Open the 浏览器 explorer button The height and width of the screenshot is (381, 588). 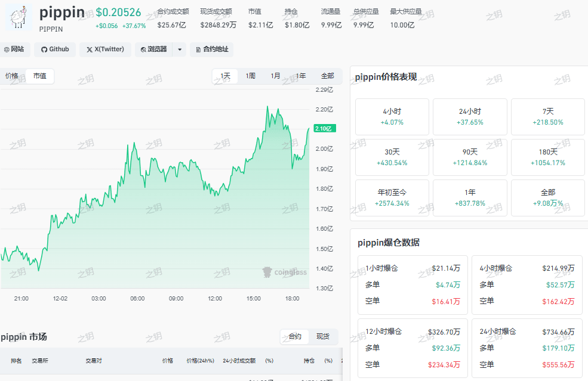click(154, 49)
